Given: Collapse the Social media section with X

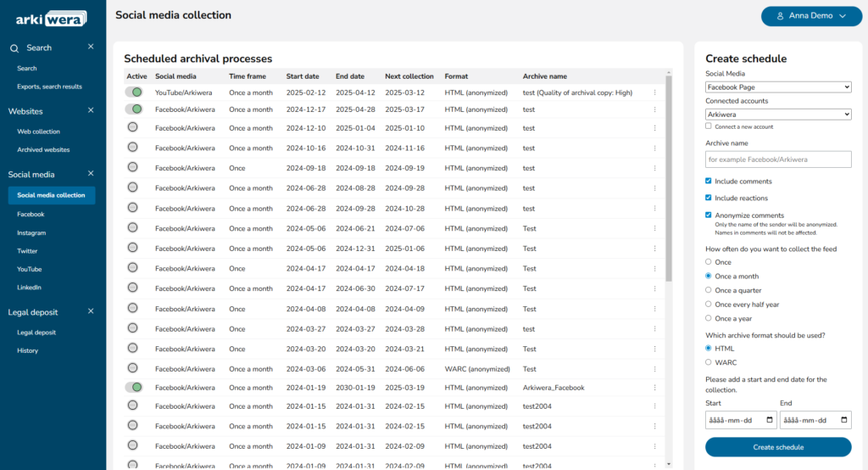Looking at the screenshot, I should [x=91, y=173].
